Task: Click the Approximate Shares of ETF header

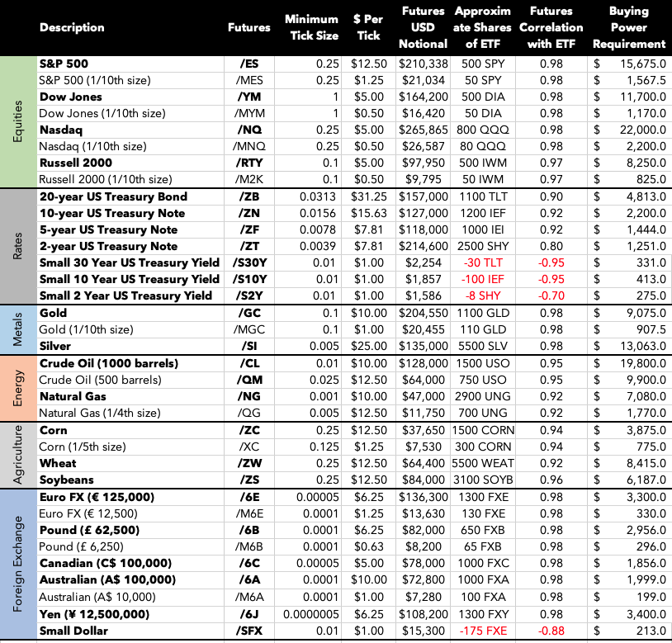Action: click(x=483, y=27)
